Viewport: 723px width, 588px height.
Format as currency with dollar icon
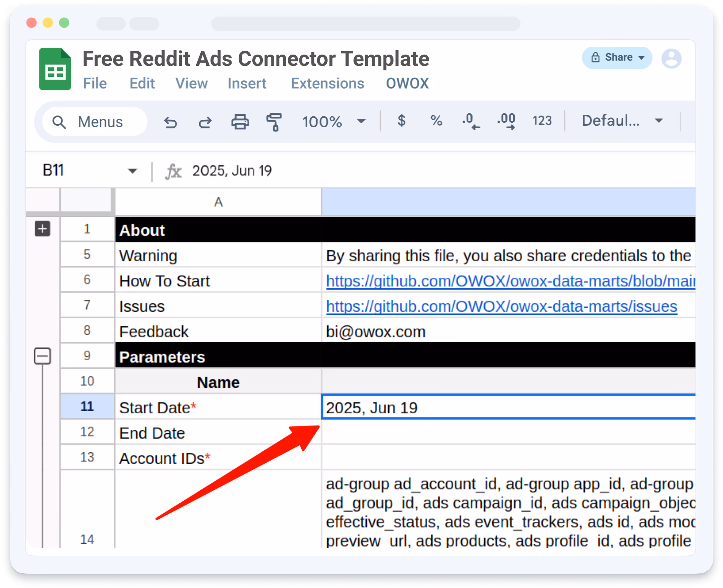coord(401,121)
